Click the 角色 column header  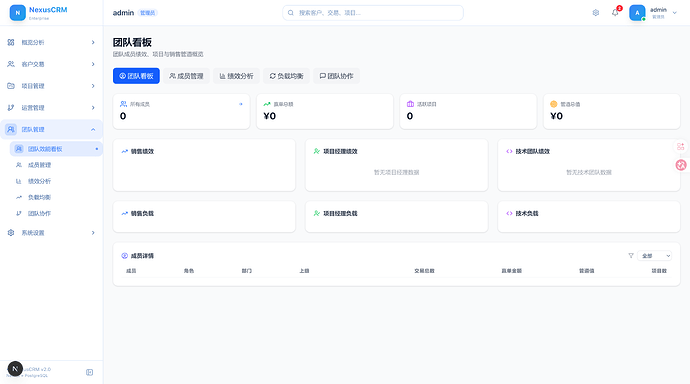click(189, 271)
